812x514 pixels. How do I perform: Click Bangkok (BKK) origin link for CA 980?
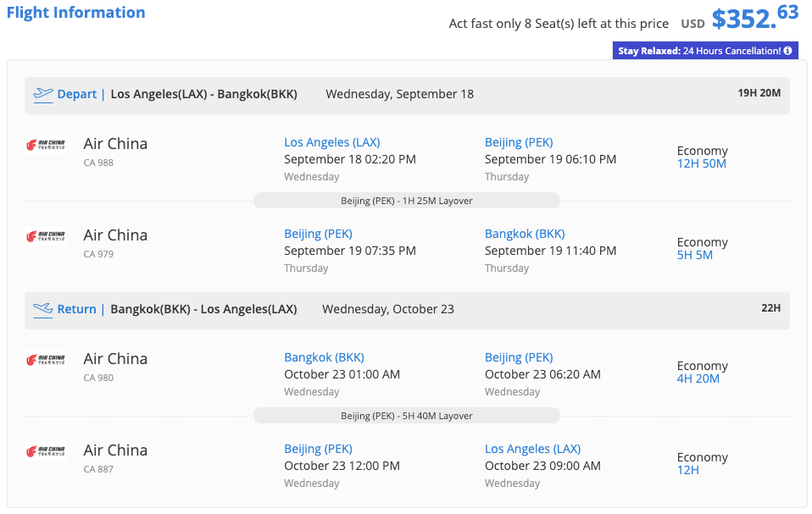(x=324, y=357)
